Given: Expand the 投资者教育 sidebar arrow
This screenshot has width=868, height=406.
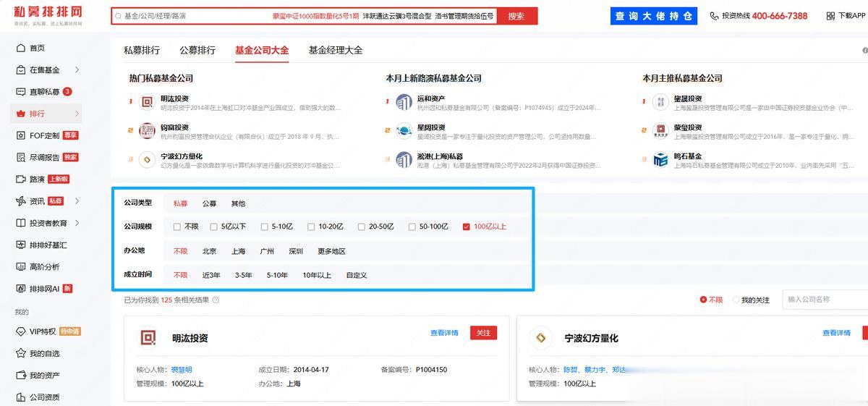Looking at the screenshot, I should point(77,223).
